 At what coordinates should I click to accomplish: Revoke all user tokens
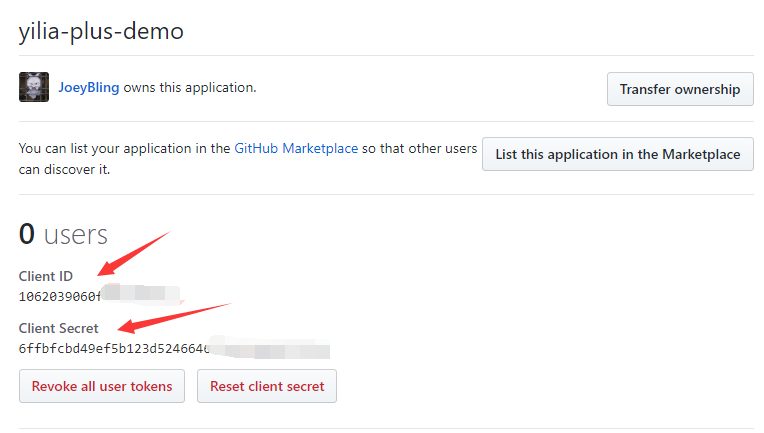click(x=102, y=386)
